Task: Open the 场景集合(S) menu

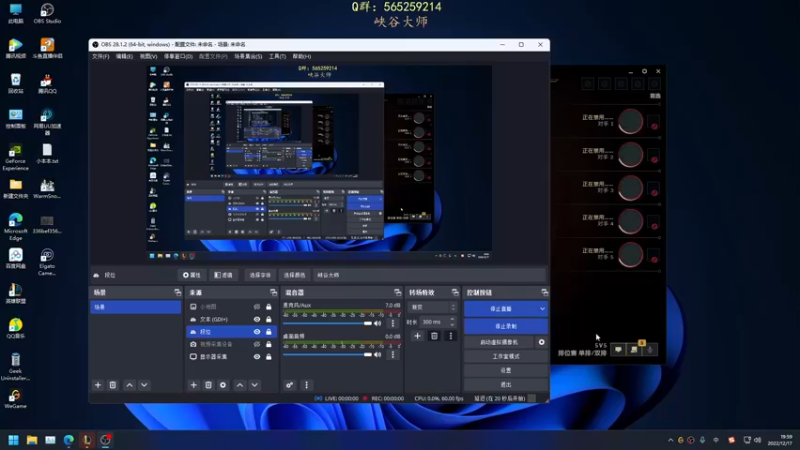Action: point(248,56)
